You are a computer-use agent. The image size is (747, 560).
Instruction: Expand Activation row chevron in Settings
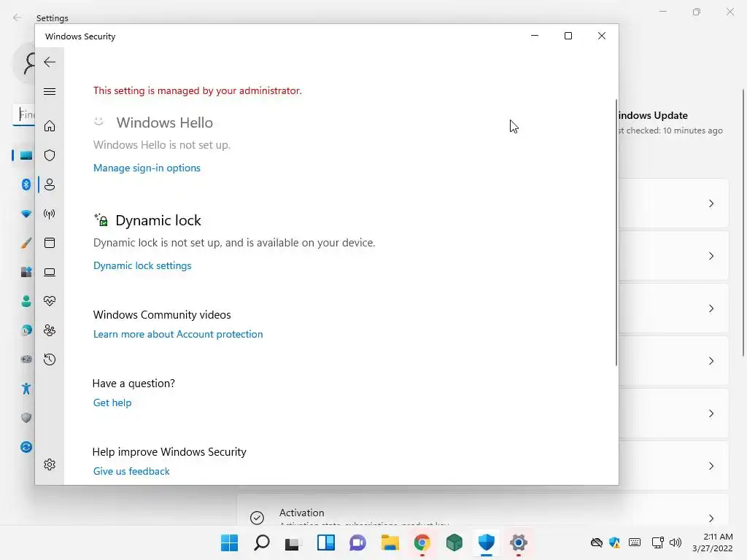pyautogui.click(x=711, y=518)
